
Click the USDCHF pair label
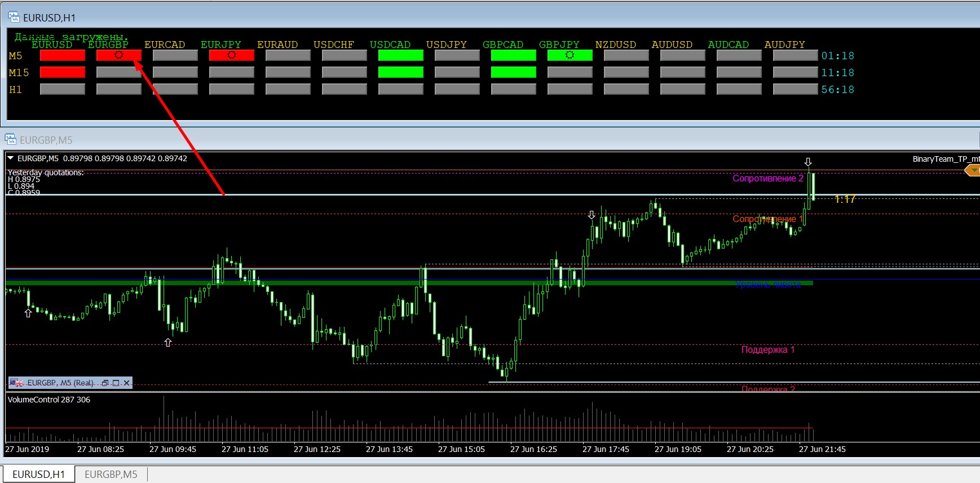(x=334, y=45)
